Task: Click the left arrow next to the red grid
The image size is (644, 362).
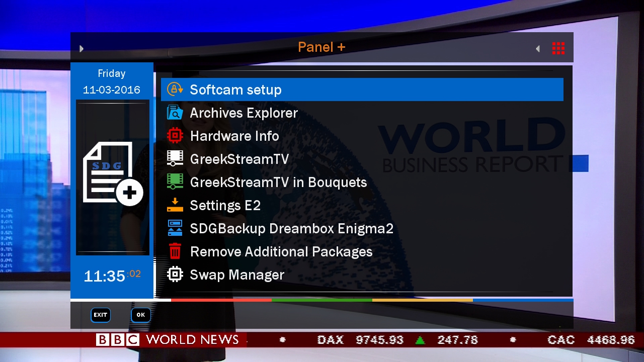Action: point(538,49)
